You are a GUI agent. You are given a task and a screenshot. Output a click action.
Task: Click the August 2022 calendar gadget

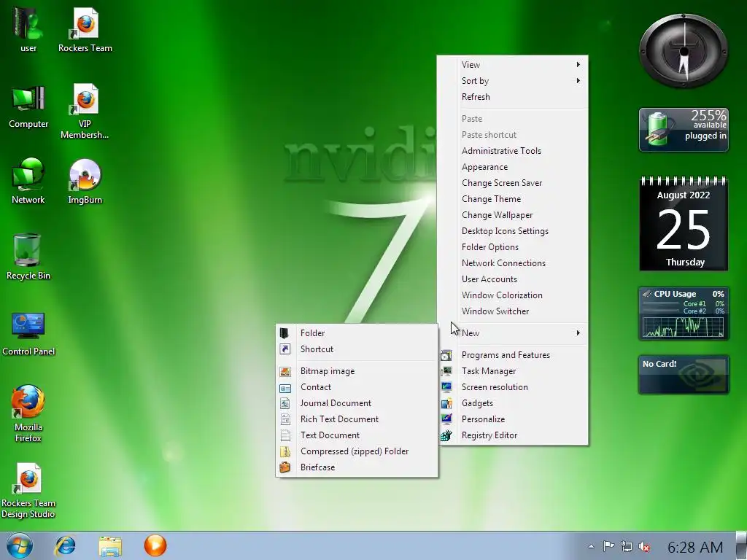click(x=684, y=224)
